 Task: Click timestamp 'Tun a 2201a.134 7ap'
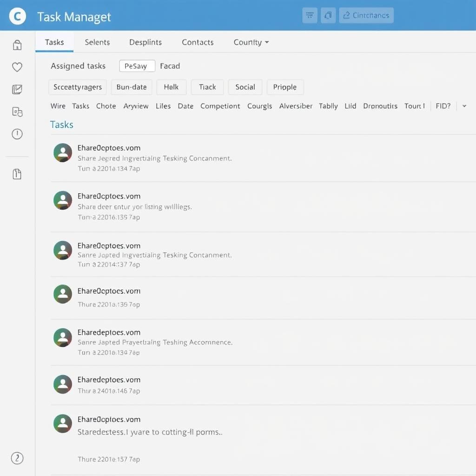pyautogui.click(x=109, y=168)
